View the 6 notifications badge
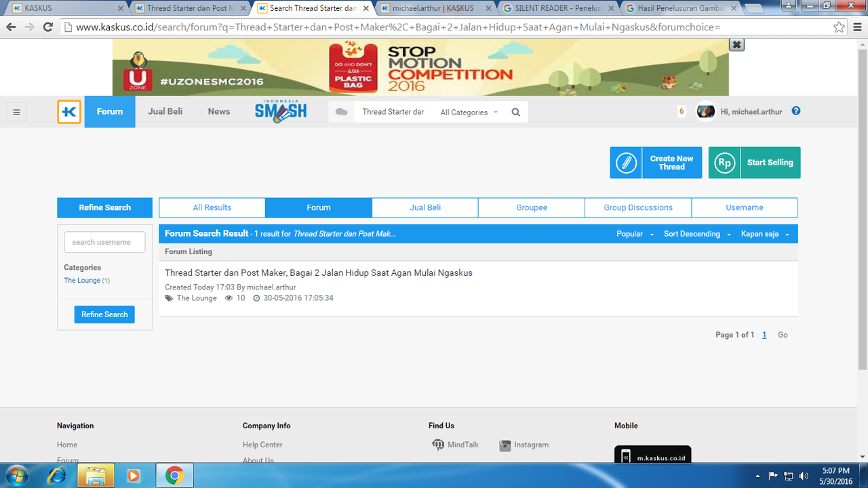The width and height of the screenshot is (868, 488). pos(682,111)
